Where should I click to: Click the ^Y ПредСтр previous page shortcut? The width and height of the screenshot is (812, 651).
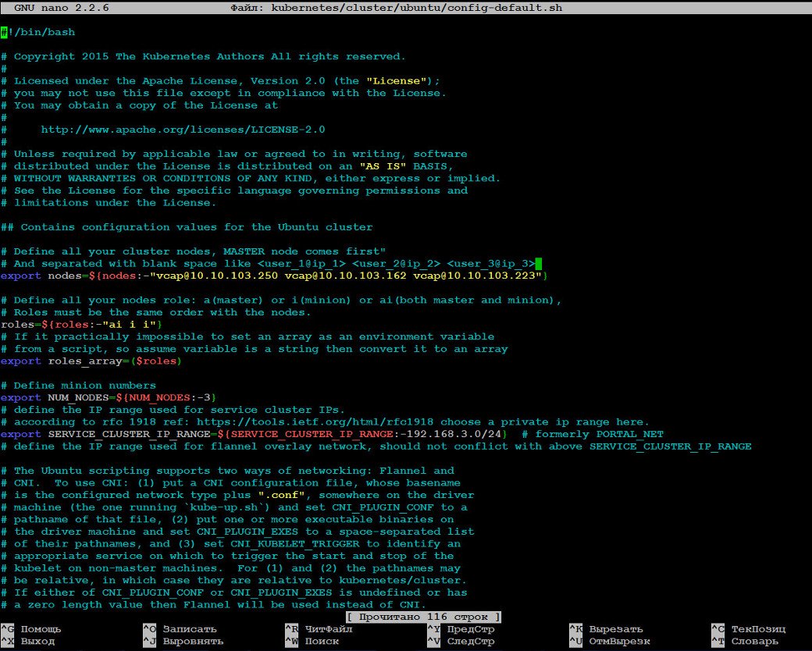[x=461, y=629]
